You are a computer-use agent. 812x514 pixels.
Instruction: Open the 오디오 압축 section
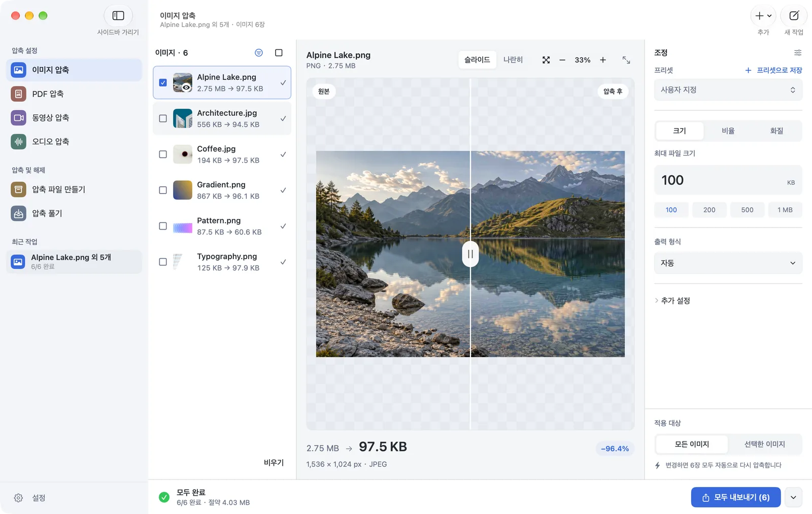[x=74, y=142]
